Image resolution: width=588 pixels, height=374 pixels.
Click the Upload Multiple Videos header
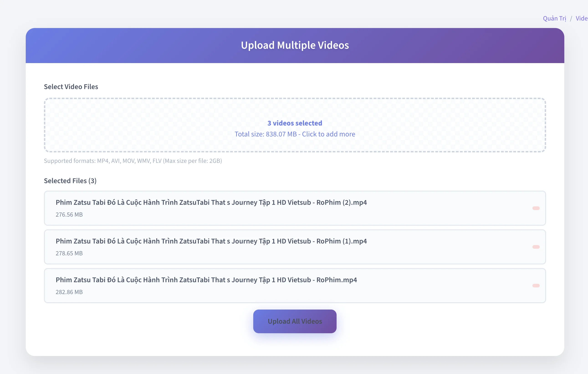pos(295,45)
